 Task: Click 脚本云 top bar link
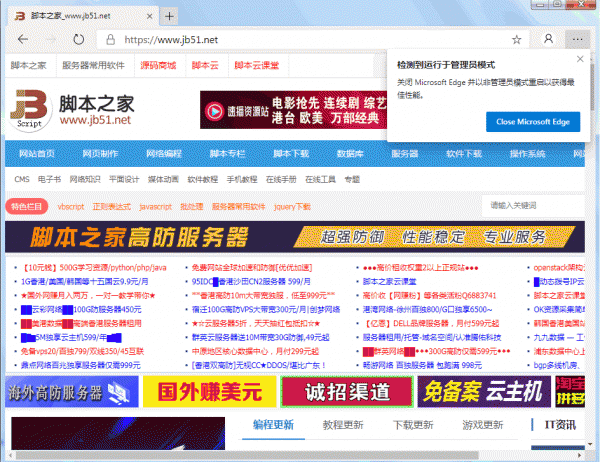coord(205,65)
